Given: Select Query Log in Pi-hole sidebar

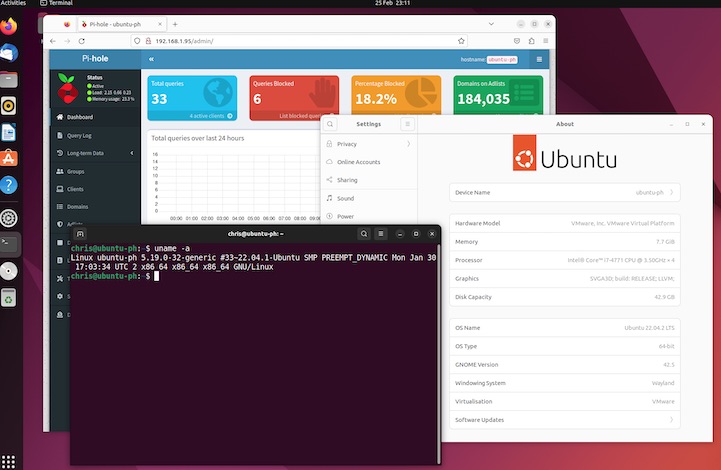Looking at the screenshot, I should (x=78, y=135).
